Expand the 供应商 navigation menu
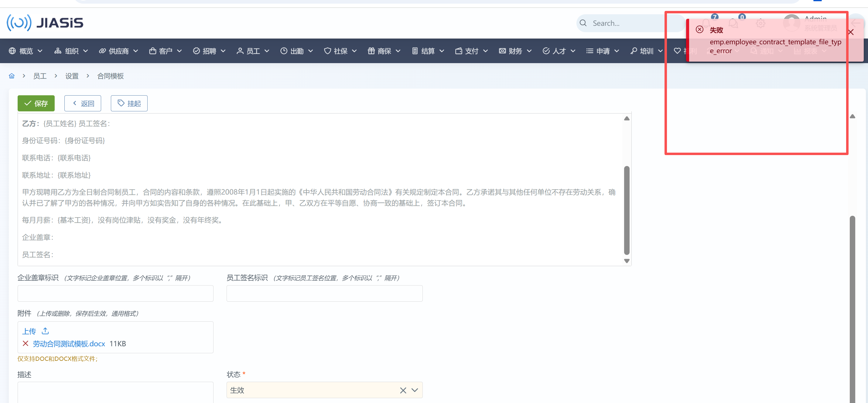 pyautogui.click(x=118, y=51)
